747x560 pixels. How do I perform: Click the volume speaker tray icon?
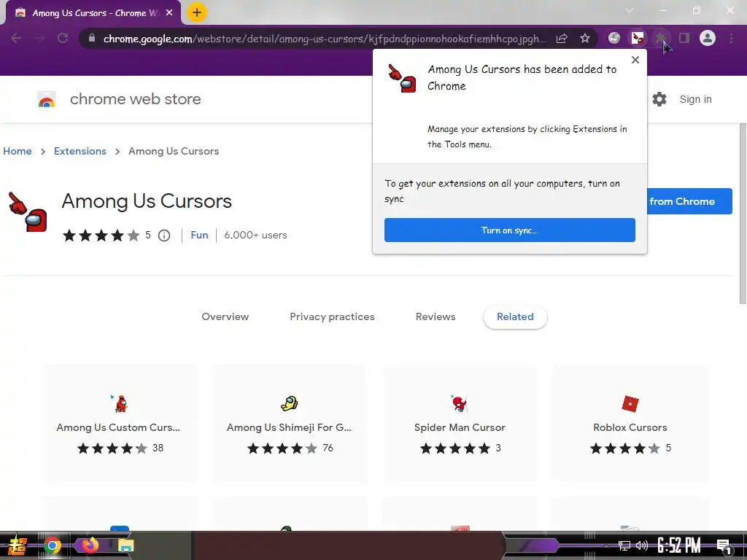(x=642, y=545)
